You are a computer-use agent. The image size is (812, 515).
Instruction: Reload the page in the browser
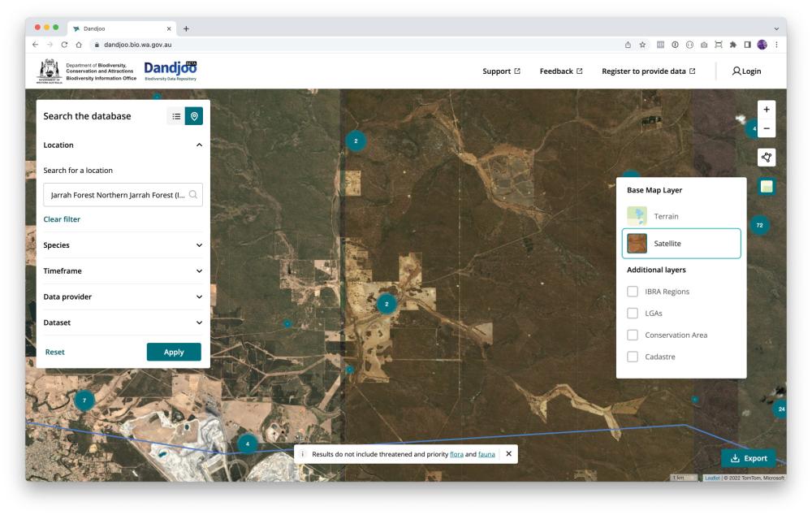pos(64,45)
